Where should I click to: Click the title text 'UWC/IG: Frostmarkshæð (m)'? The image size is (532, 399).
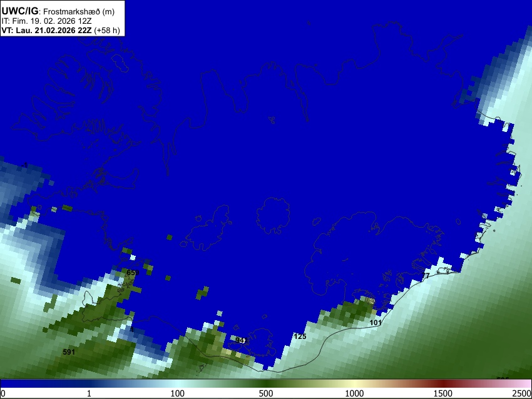(58, 11)
